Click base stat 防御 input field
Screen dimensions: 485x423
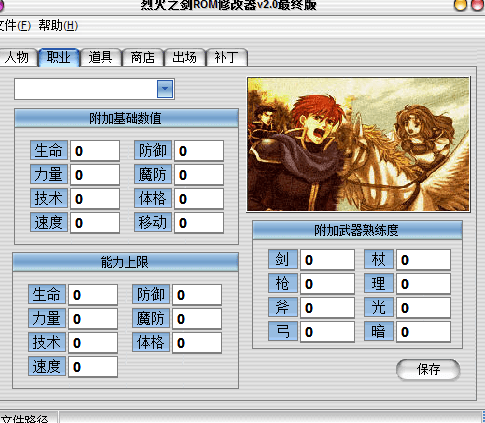pos(199,151)
